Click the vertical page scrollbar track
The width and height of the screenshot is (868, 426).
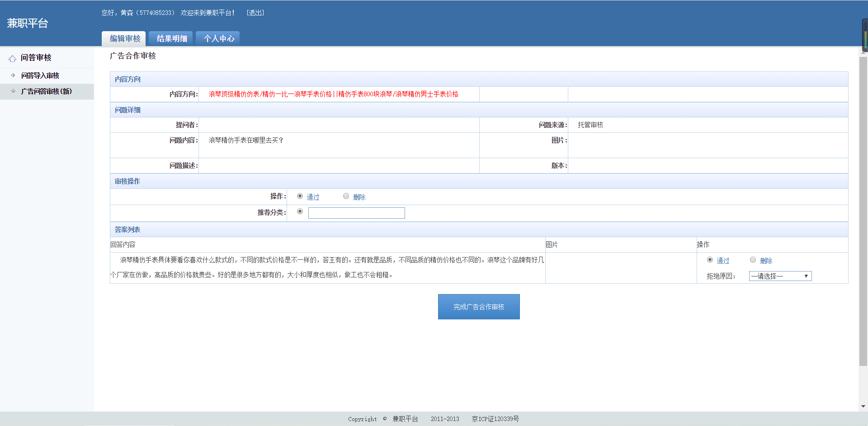(x=863, y=384)
